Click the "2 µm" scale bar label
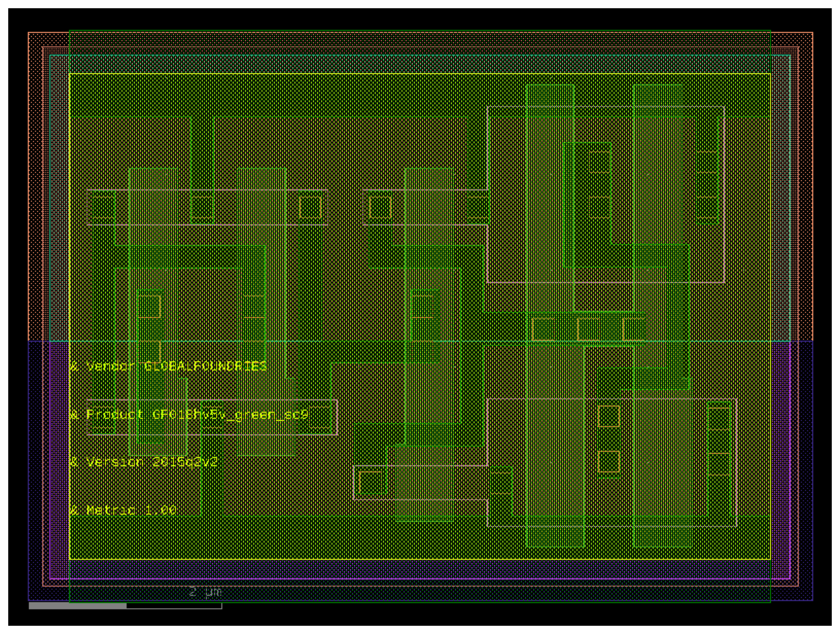Screen dimensions: 840x634 205,592
